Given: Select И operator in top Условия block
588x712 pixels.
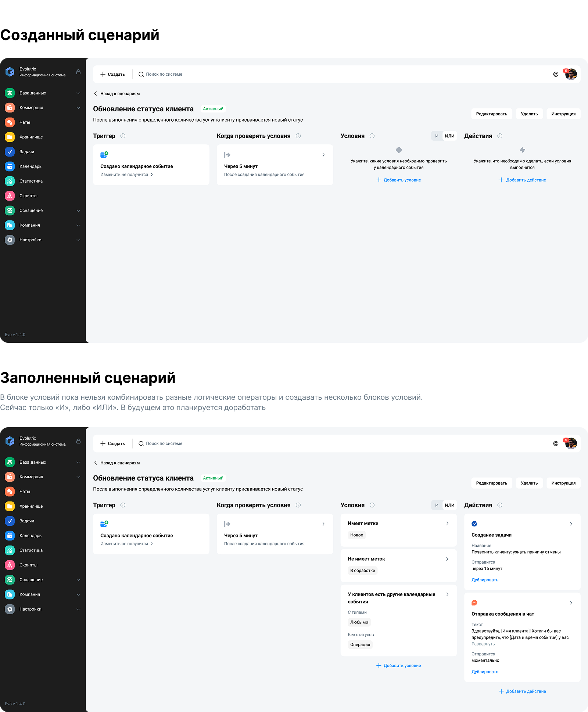Looking at the screenshot, I should pos(437,136).
